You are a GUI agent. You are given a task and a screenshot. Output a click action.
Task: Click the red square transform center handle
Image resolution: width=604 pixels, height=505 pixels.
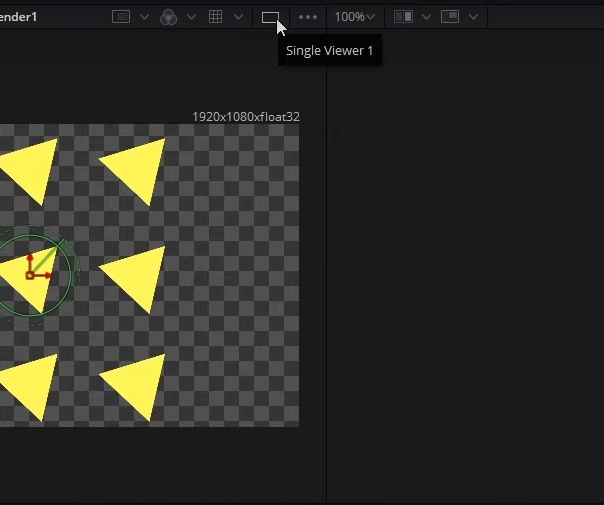(30, 275)
